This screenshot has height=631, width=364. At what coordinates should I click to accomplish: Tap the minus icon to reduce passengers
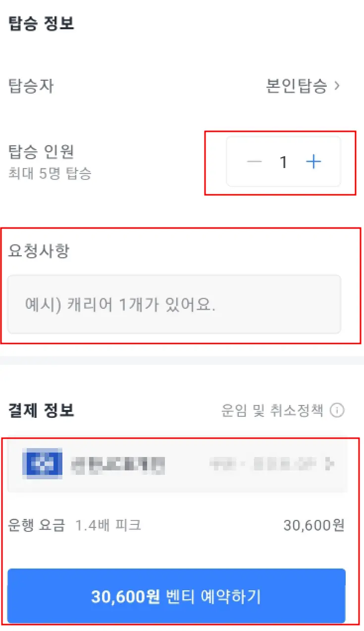pos(254,162)
